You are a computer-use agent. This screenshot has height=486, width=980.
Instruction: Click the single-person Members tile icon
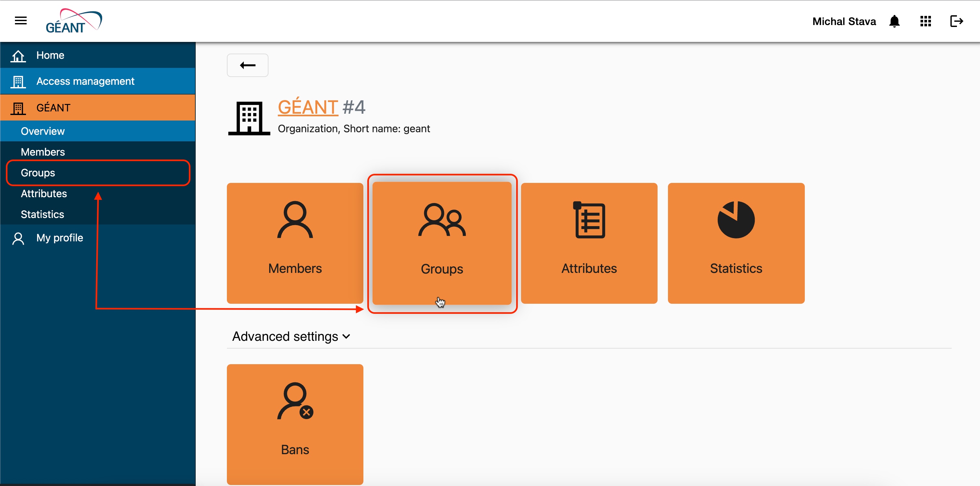tap(295, 220)
